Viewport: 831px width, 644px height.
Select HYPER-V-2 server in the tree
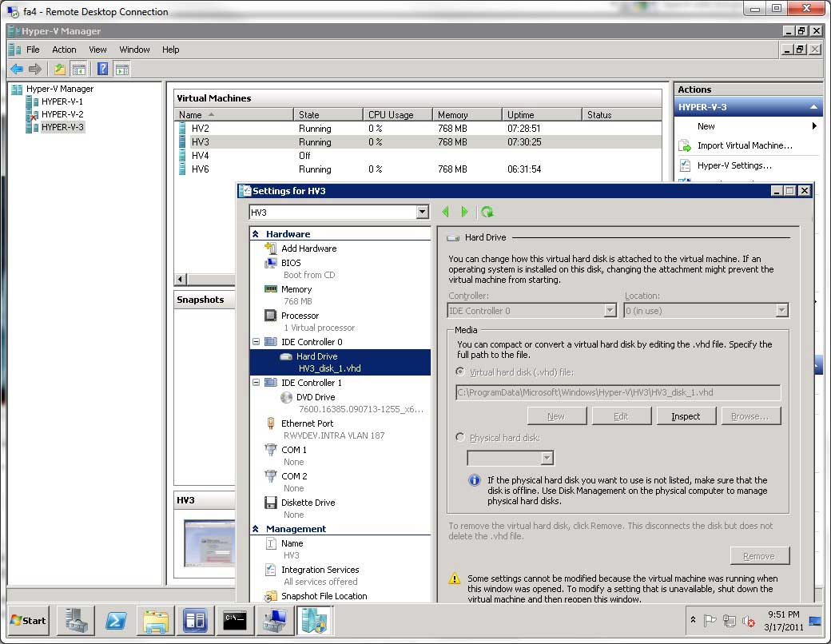pos(62,114)
